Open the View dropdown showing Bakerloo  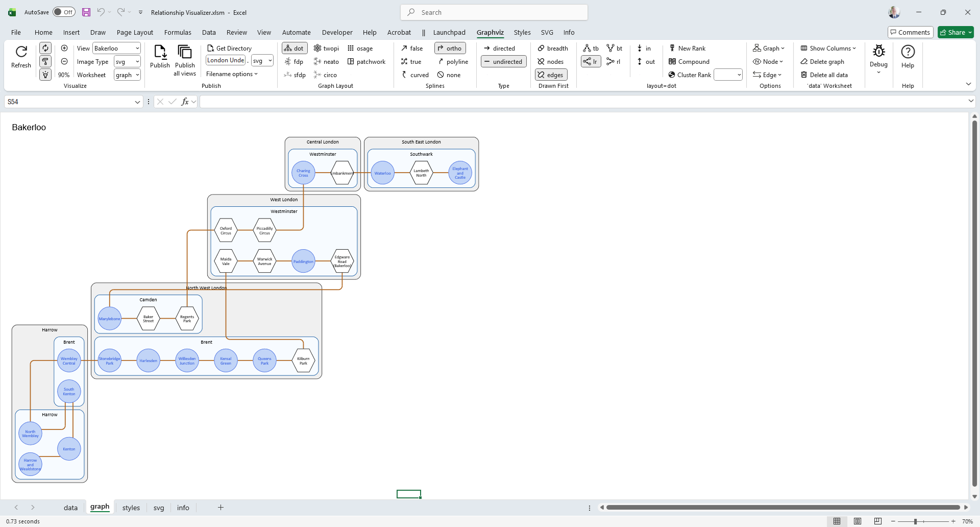(x=116, y=49)
